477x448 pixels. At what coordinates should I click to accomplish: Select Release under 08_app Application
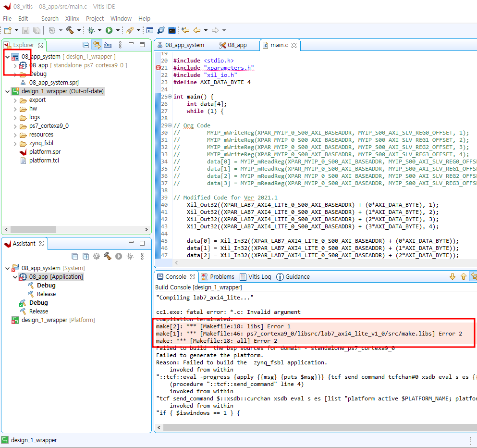pyautogui.click(x=42, y=294)
